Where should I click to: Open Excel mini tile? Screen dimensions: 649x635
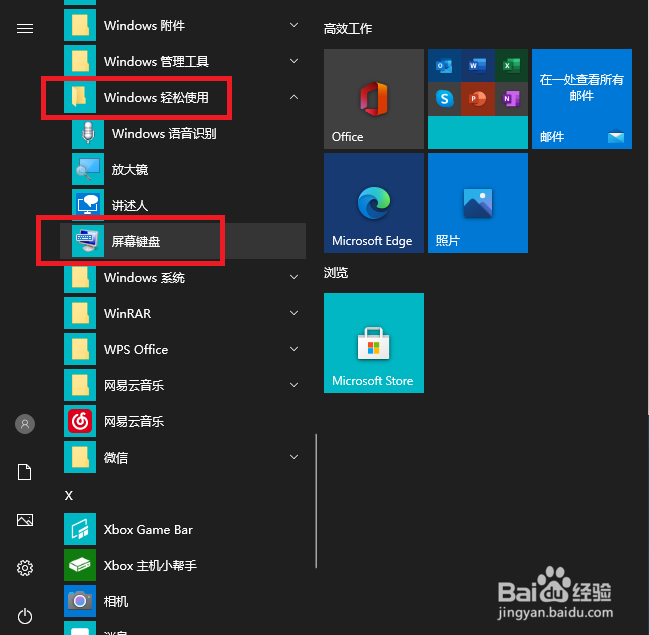coord(511,65)
